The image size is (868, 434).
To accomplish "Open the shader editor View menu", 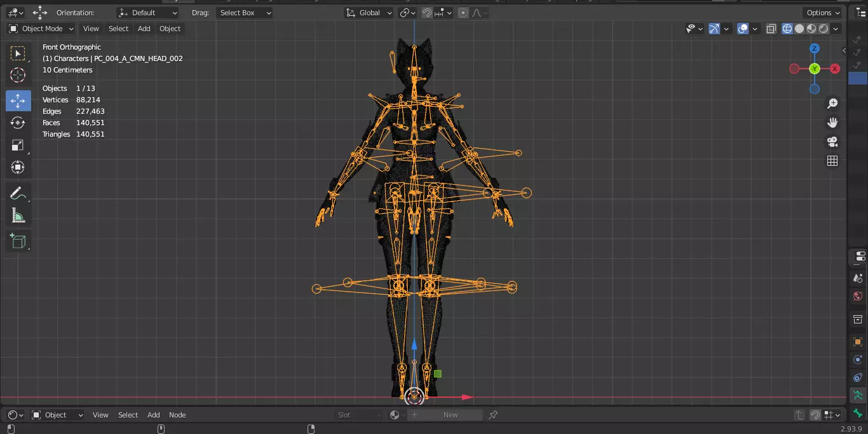I will tap(100, 415).
